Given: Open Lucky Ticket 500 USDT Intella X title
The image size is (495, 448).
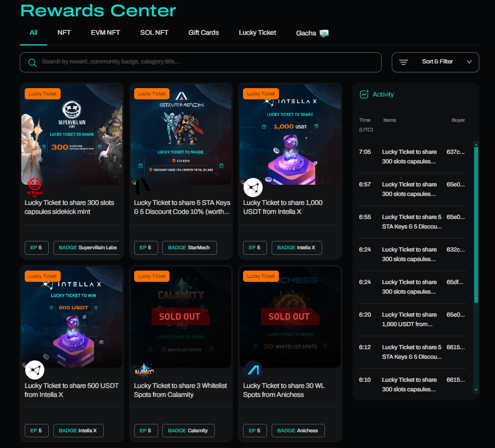Looking at the screenshot, I should (72, 390).
